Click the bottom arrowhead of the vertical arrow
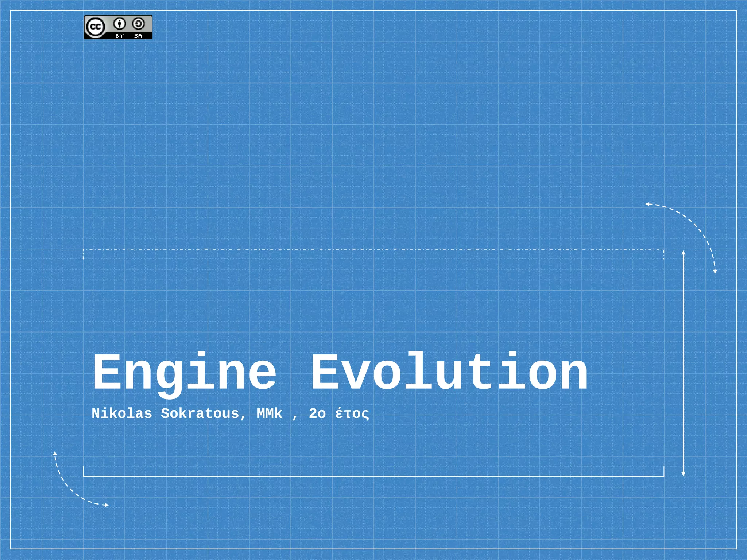 pyautogui.click(x=683, y=474)
